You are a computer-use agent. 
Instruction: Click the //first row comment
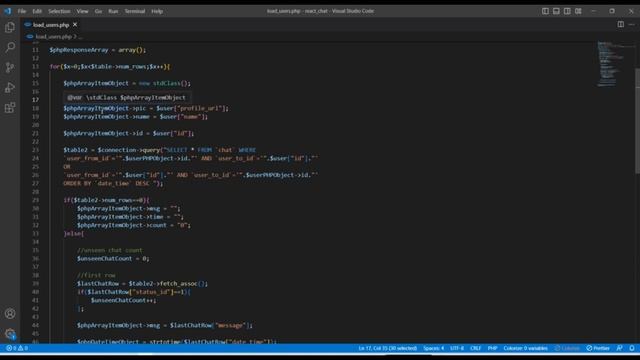tap(96, 276)
